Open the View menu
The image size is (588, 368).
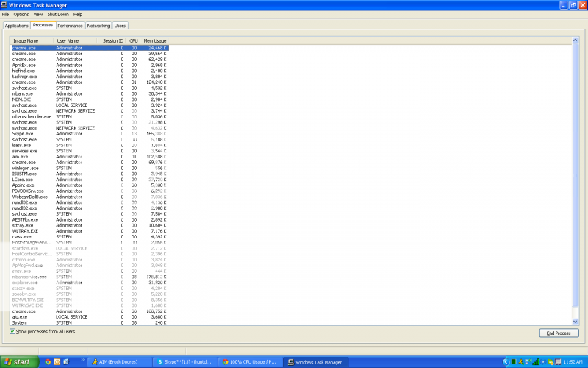[38, 14]
